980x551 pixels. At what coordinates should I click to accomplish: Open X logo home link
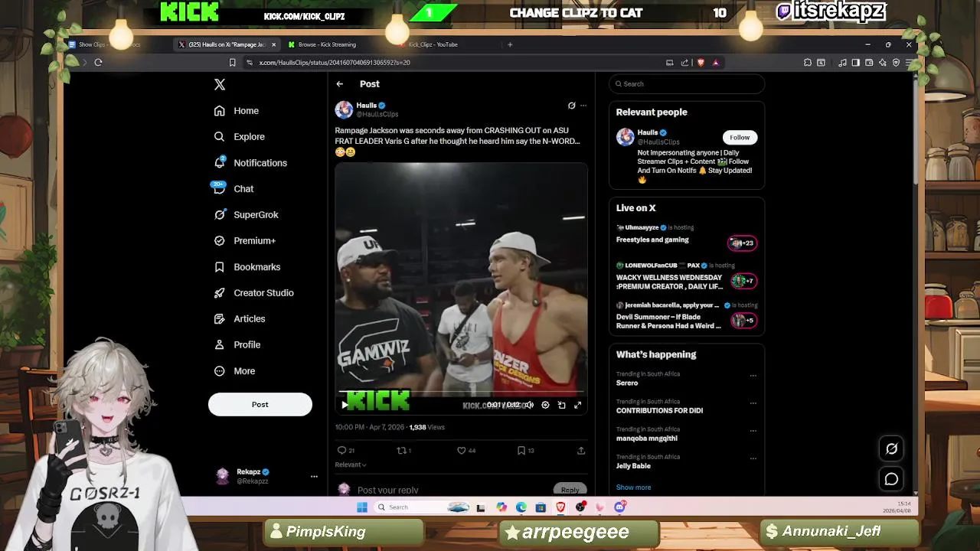click(220, 85)
